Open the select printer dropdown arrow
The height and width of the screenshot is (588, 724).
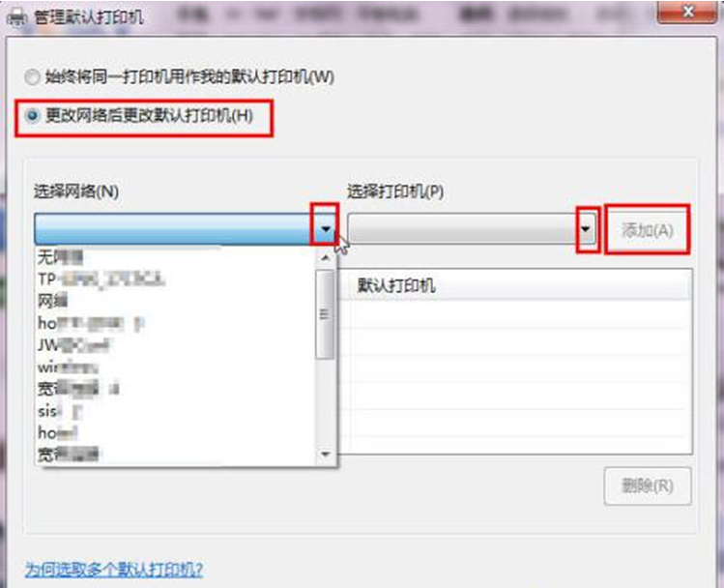[586, 228]
